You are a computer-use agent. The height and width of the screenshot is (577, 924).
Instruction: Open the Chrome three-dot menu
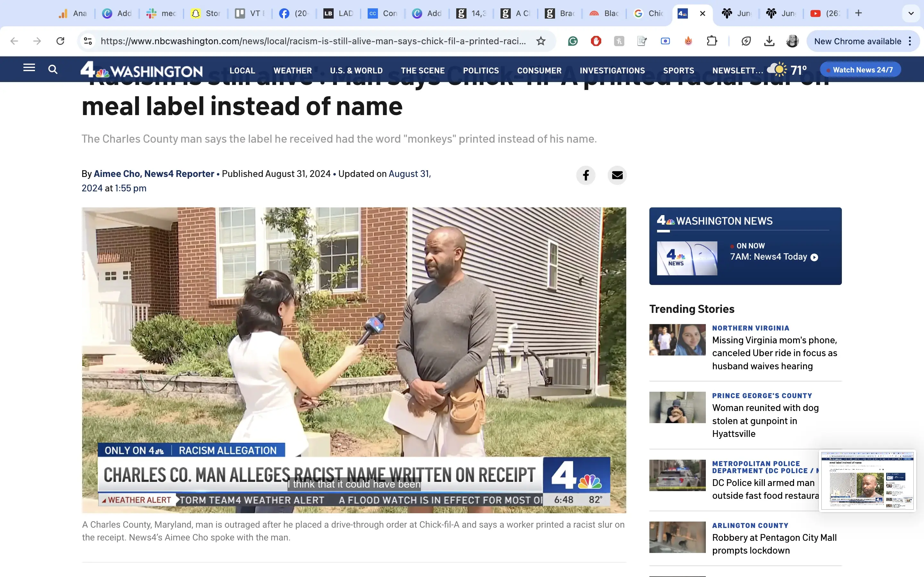(910, 41)
